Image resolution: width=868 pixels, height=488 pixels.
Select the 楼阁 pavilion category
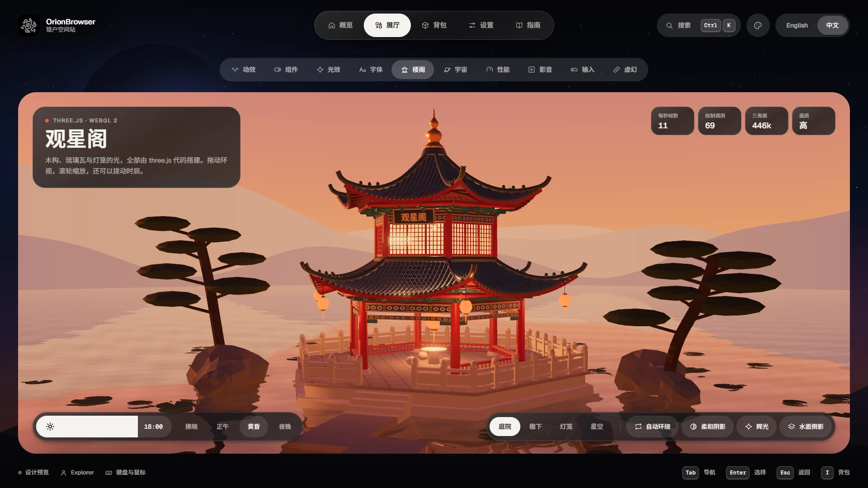413,70
